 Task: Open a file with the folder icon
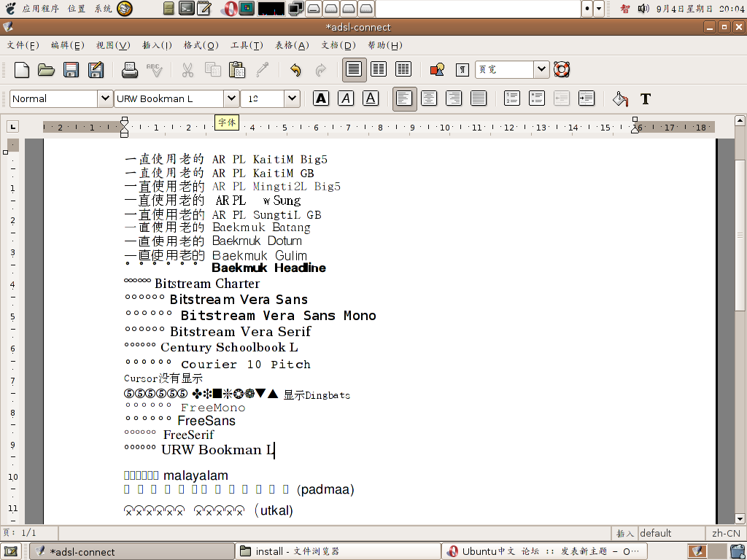tap(46, 69)
